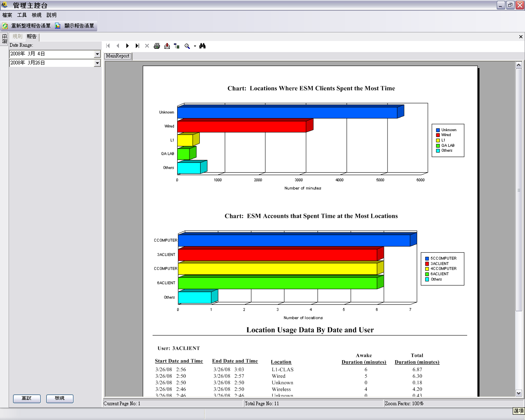This screenshot has height=420, width=525.
Task: Open the 檔案 menu
Action: (7, 15)
